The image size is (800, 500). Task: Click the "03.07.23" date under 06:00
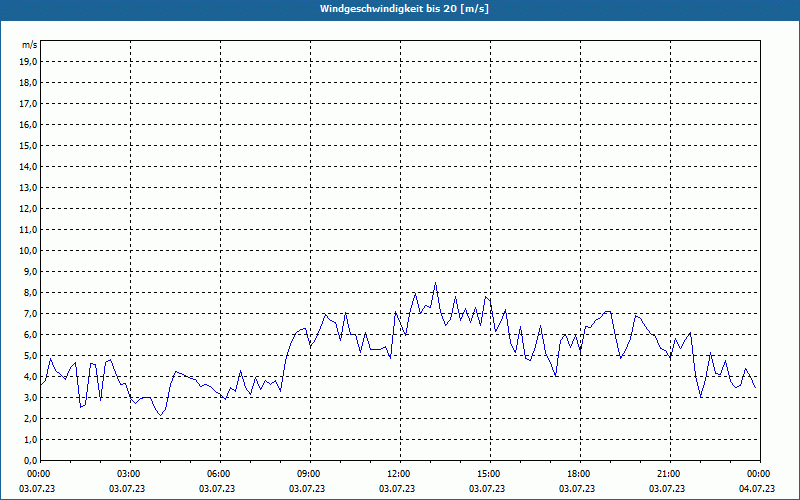click(x=217, y=489)
